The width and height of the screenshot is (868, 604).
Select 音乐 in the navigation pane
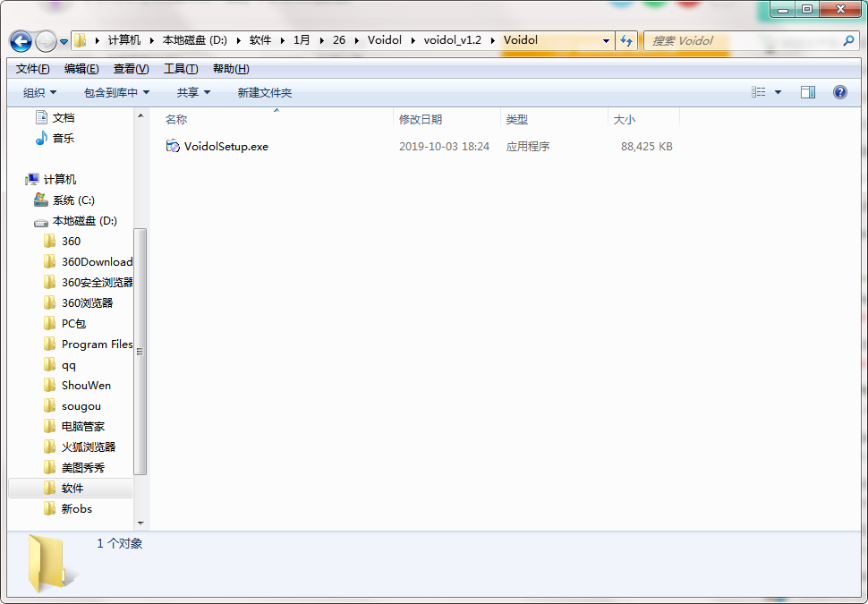click(x=64, y=138)
